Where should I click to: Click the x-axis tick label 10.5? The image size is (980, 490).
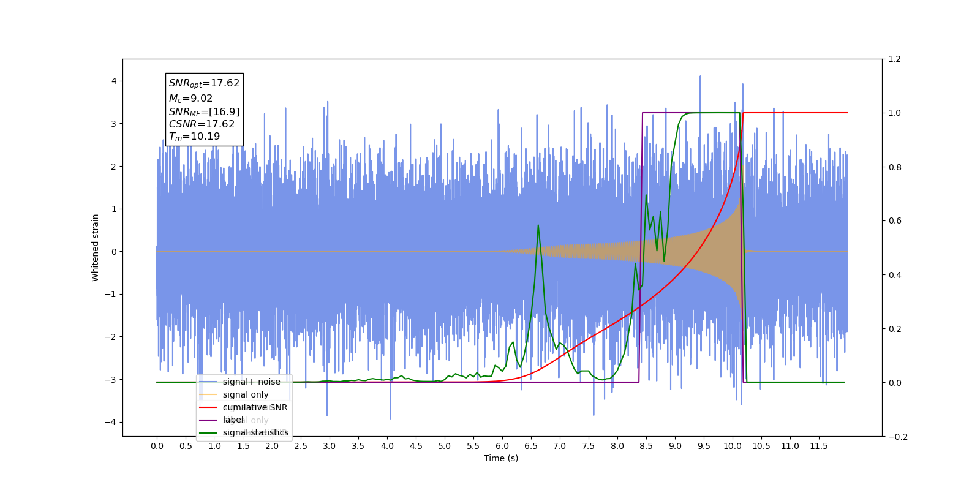click(x=761, y=446)
